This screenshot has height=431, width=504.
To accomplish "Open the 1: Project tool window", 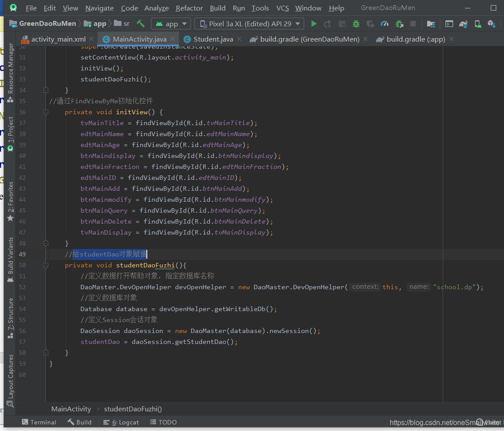I will (x=10, y=133).
